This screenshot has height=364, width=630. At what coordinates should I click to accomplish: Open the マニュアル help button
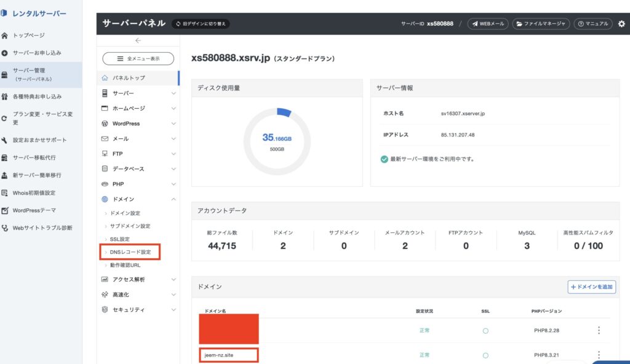tap(592, 24)
